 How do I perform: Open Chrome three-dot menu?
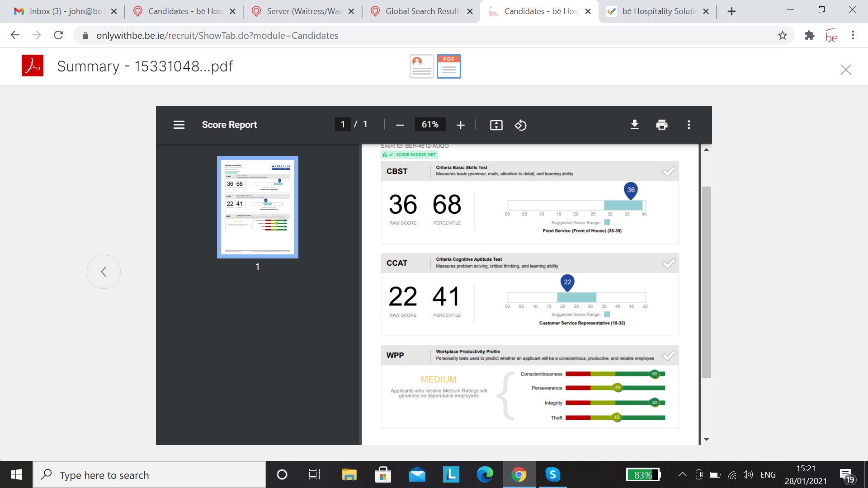(x=853, y=35)
